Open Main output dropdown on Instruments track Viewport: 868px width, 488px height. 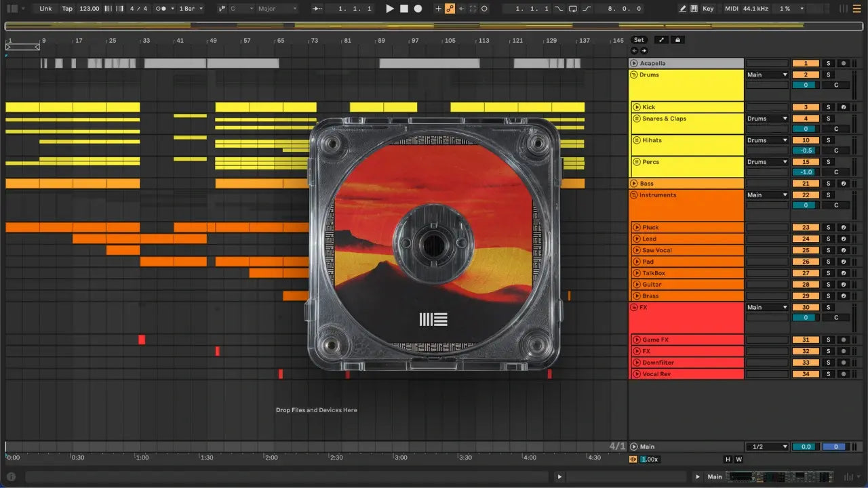point(767,195)
